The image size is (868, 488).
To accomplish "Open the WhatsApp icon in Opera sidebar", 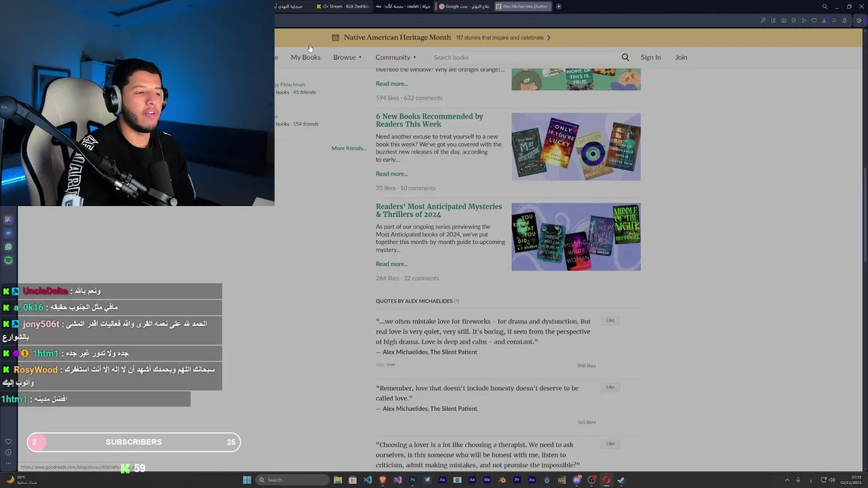I will tap(8, 247).
